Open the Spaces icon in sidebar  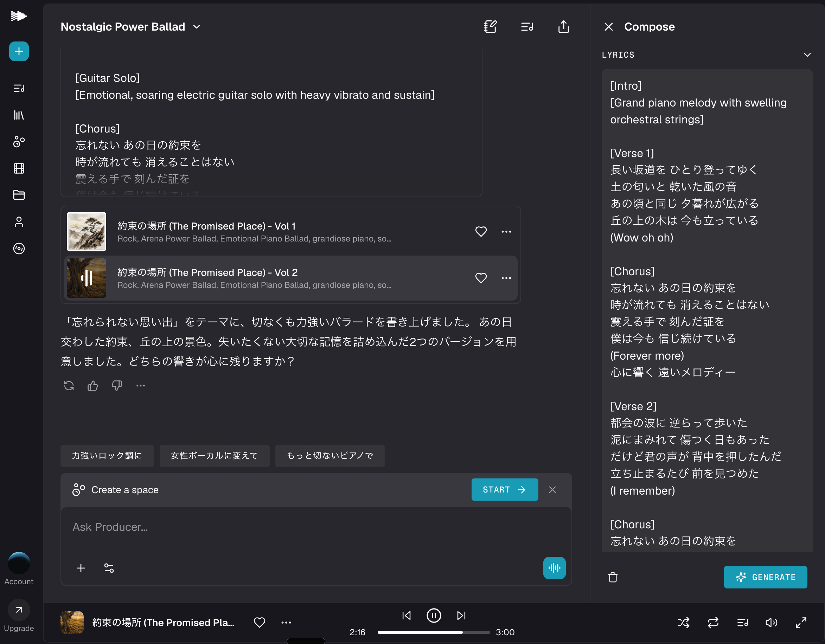[x=19, y=142]
